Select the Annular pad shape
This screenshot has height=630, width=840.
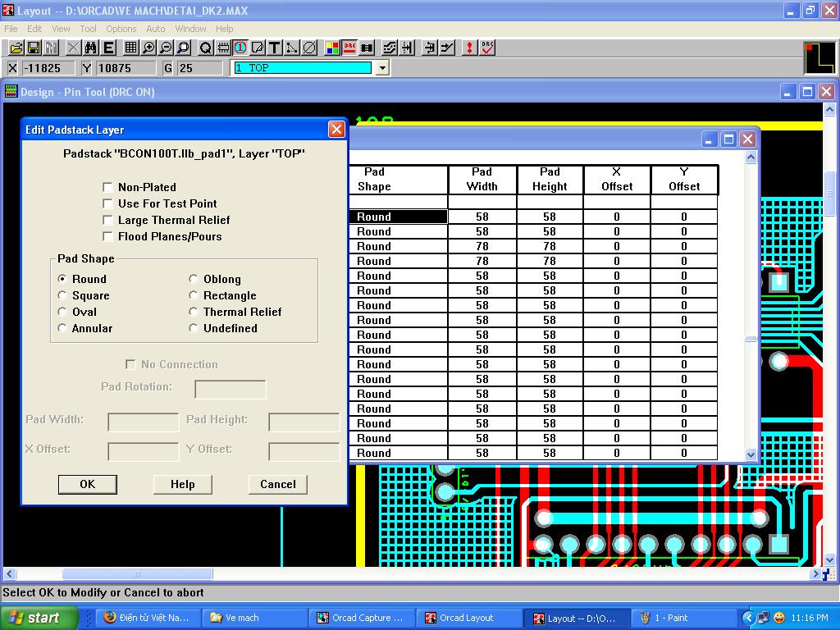pos(62,328)
